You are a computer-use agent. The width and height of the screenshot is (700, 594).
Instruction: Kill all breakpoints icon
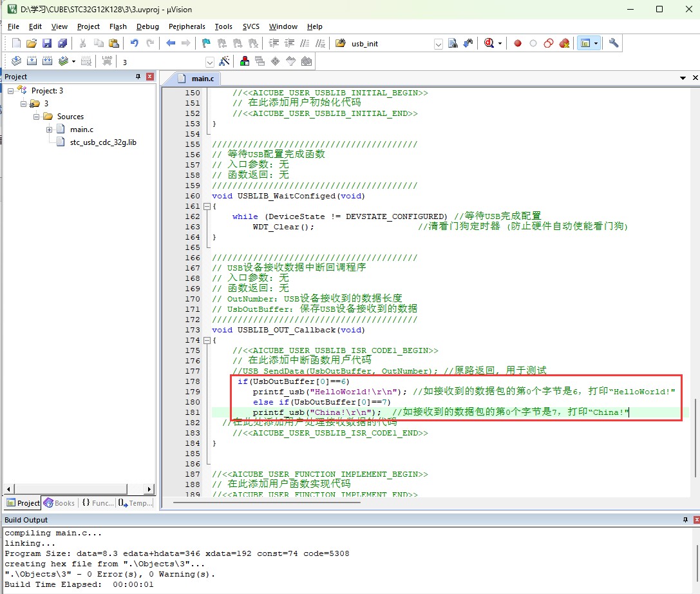pos(564,43)
